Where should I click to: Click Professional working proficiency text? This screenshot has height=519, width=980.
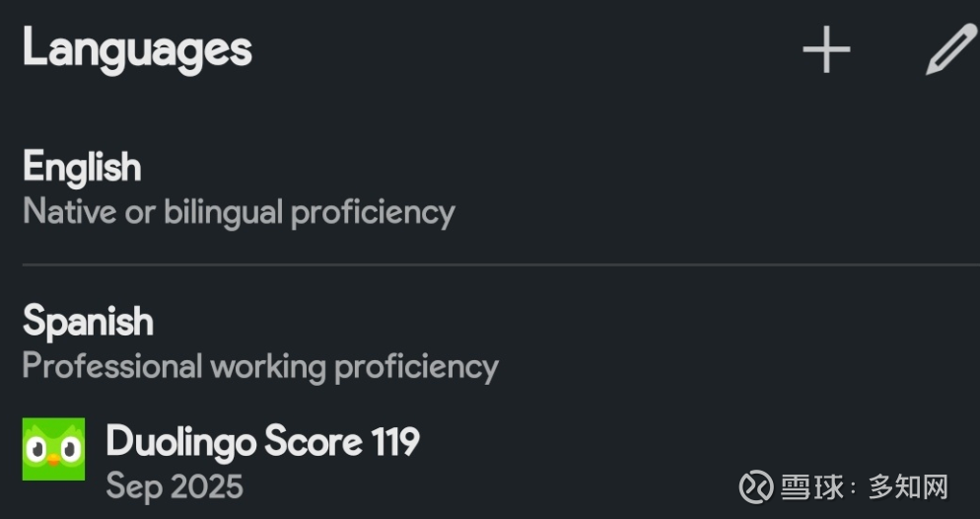[260, 366]
